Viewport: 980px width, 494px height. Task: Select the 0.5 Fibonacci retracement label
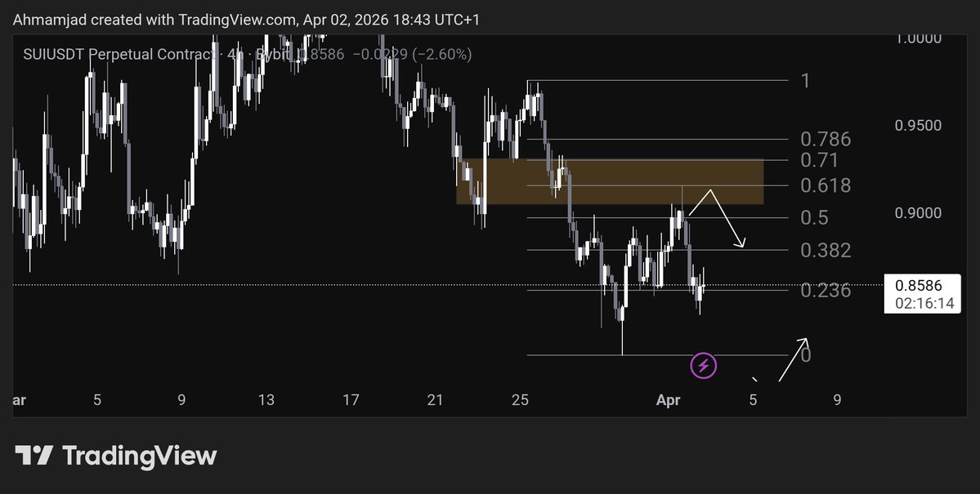(814, 217)
